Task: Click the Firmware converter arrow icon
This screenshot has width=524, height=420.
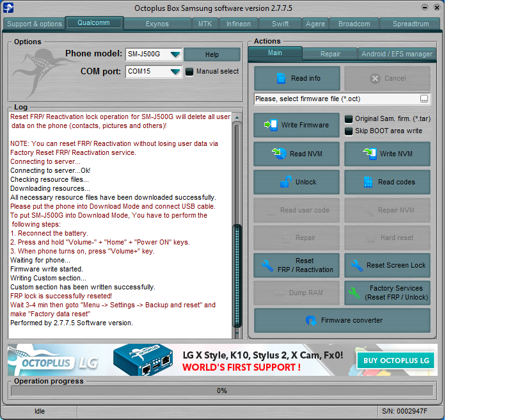Action: tap(311, 320)
